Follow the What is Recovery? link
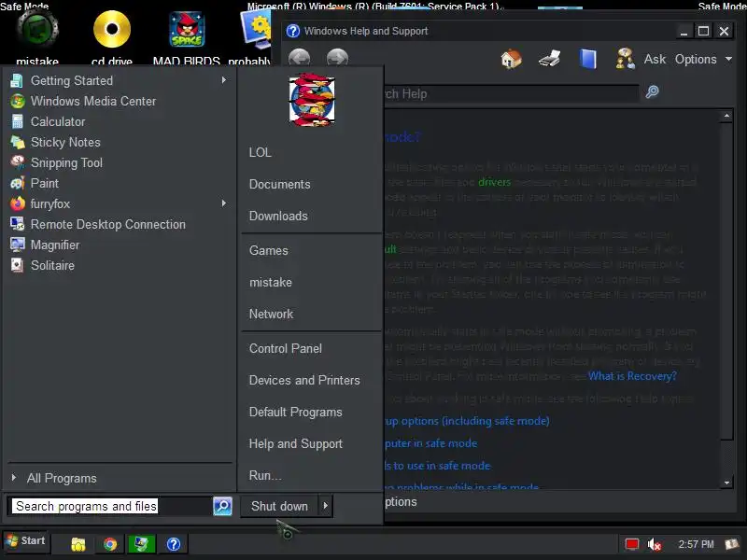 632,376
